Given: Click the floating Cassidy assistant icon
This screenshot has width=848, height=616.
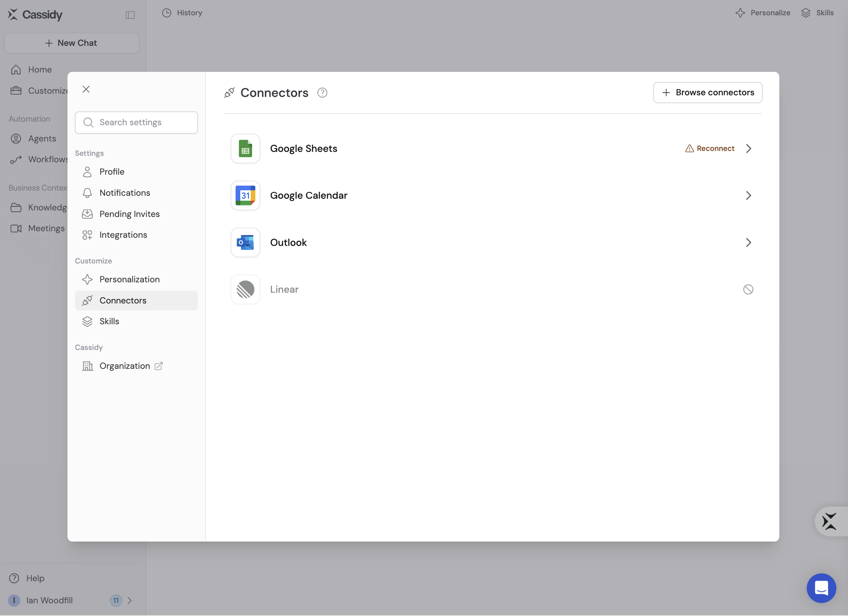Looking at the screenshot, I should 829,521.
